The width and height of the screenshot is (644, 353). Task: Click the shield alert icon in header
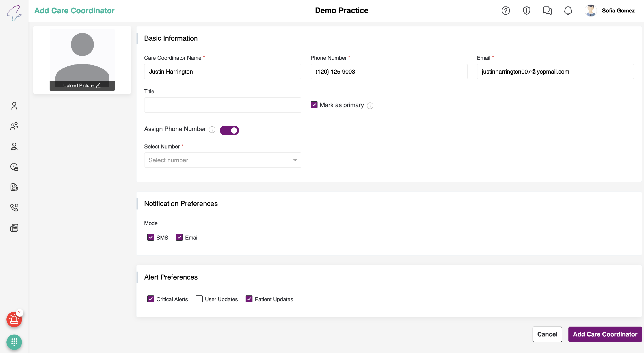click(526, 11)
